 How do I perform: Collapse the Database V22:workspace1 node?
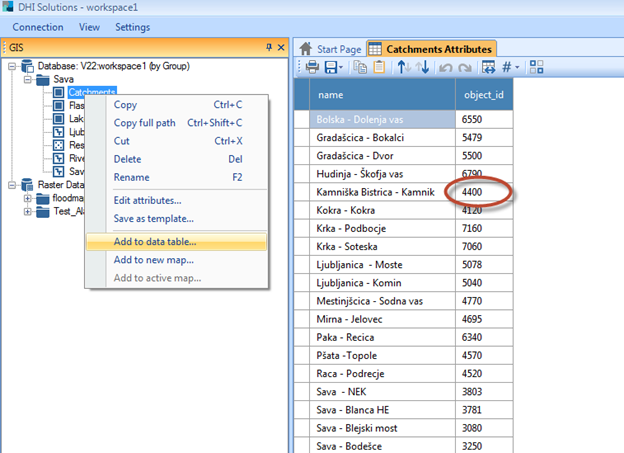point(12,66)
